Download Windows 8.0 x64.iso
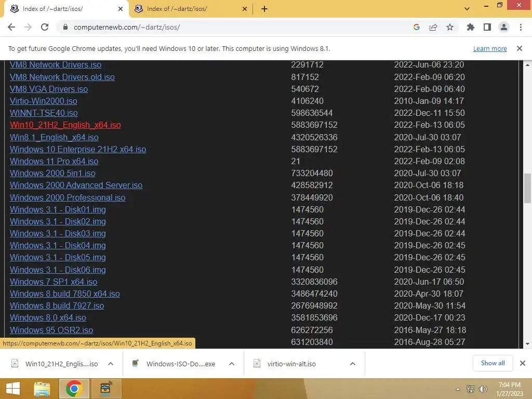The image size is (532, 399). 48,317
